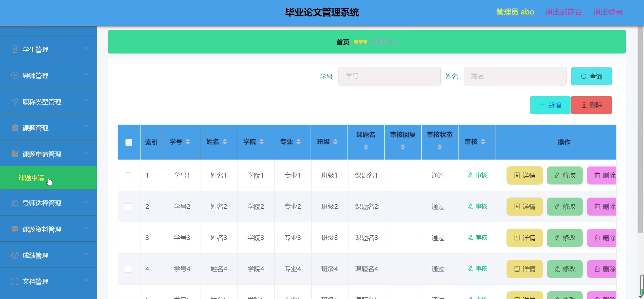Select the 课题申请 submenu item

(48, 178)
